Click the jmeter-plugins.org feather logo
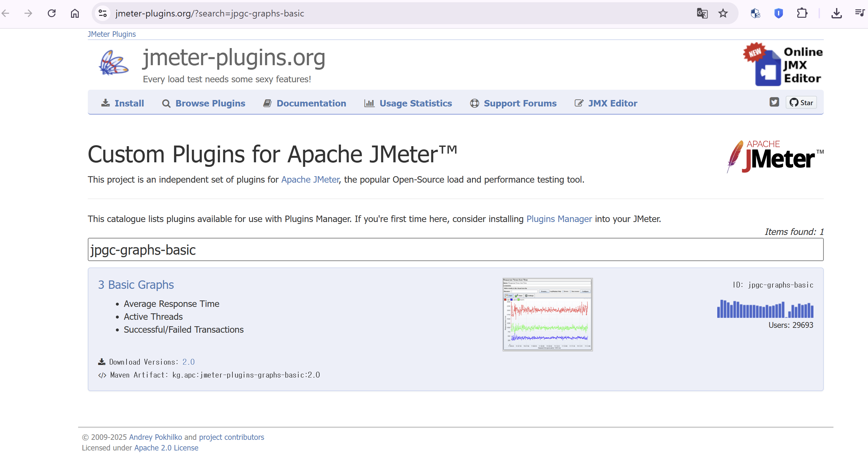The height and width of the screenshot is (465, 868). point(114,63)
